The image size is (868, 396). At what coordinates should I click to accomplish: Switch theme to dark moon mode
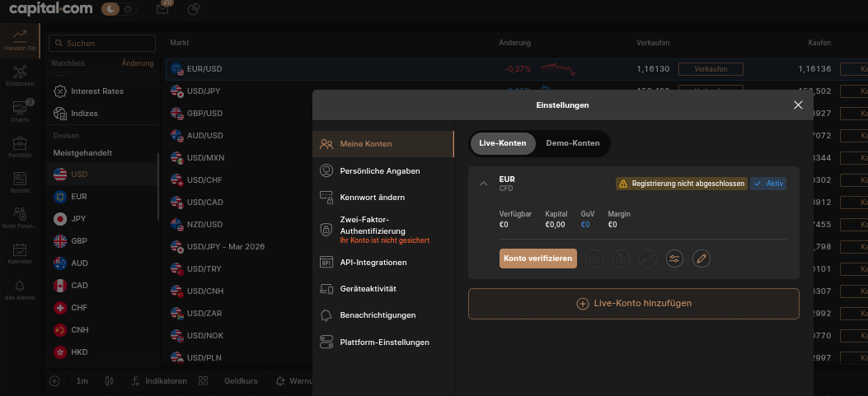point(111,9)
